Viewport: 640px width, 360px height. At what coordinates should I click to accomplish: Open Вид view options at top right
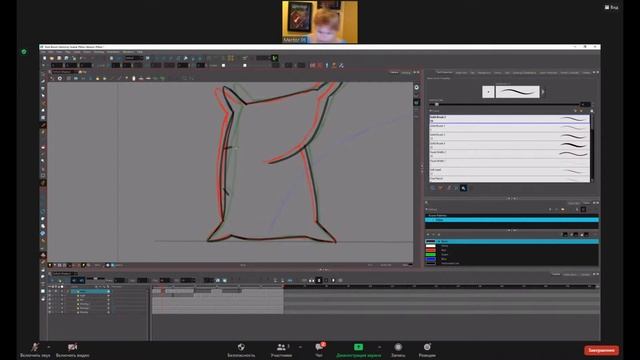pyautogui.click(x=611, y=7)
